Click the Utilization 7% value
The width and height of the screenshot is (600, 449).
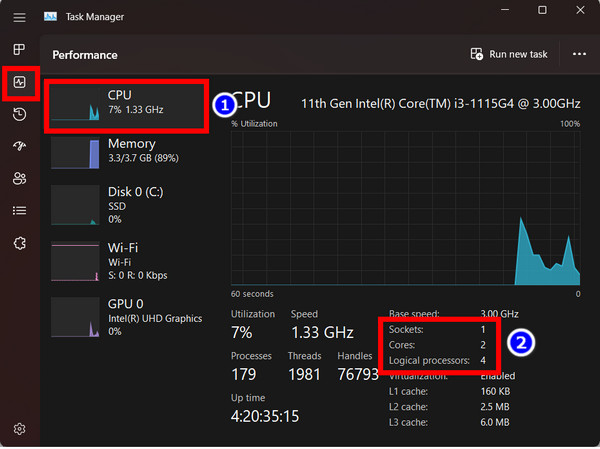pyautogui.click(x=241, y=332)
